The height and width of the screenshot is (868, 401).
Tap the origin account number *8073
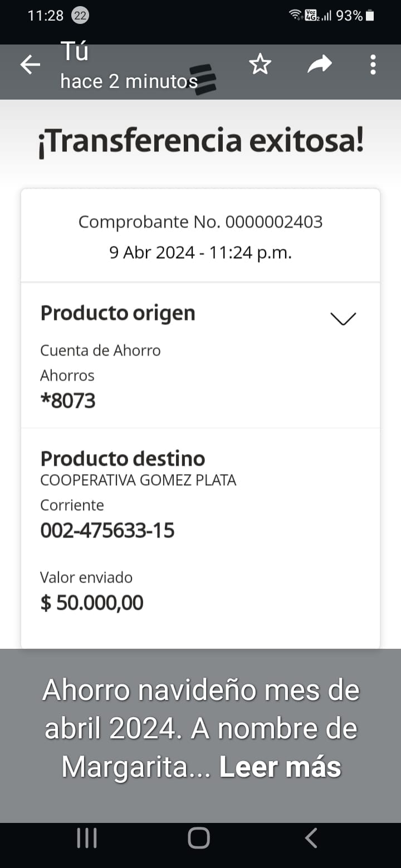[x=68, y=401]
